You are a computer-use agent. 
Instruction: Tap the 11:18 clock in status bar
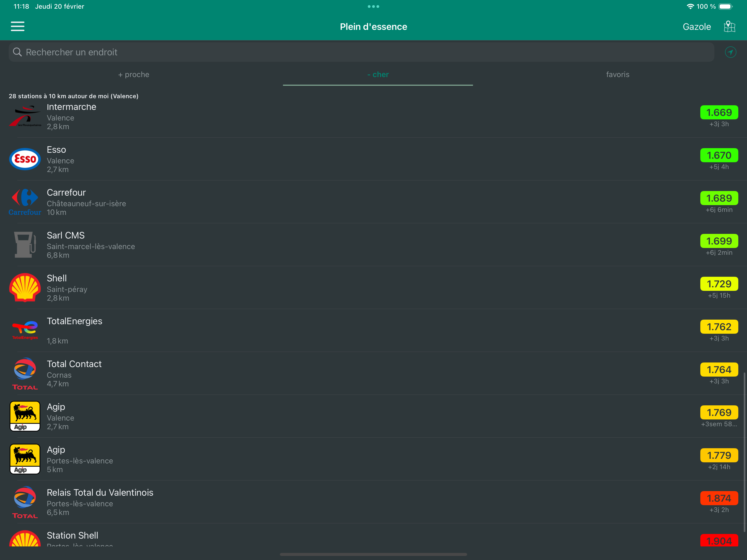pyautogui.click(x=21, y=7)
